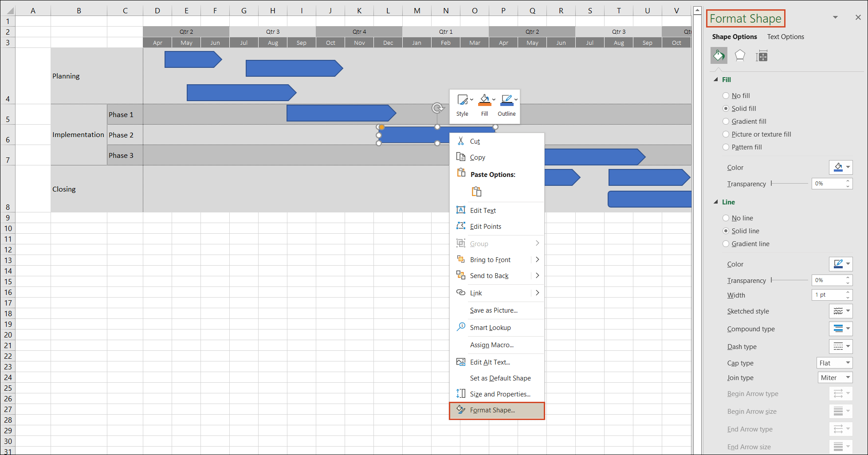The height and width of the screenshot is (455, 868).
Task: Click Save as Picture command
Action: tap(494, 310)
